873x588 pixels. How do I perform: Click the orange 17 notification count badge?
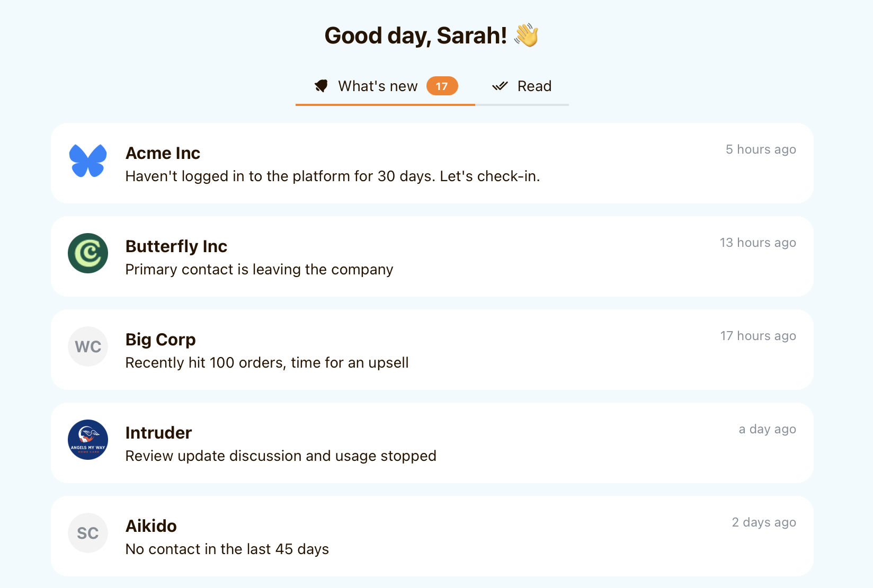pyautogui.click(x=442, y=86)
